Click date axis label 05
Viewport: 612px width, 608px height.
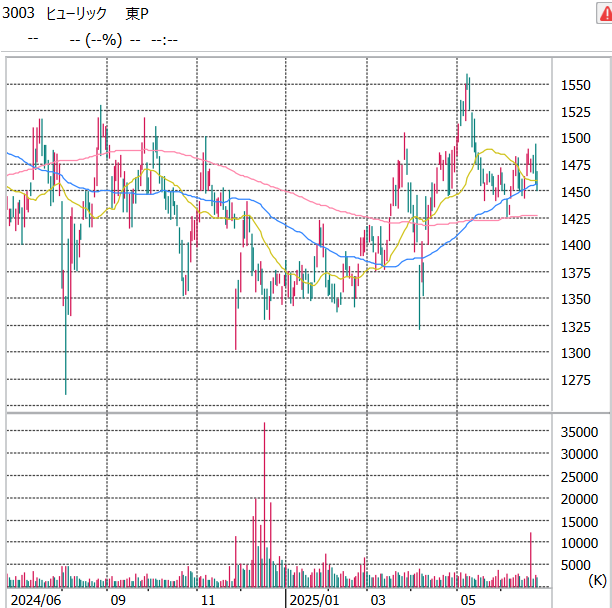point(468,600)
